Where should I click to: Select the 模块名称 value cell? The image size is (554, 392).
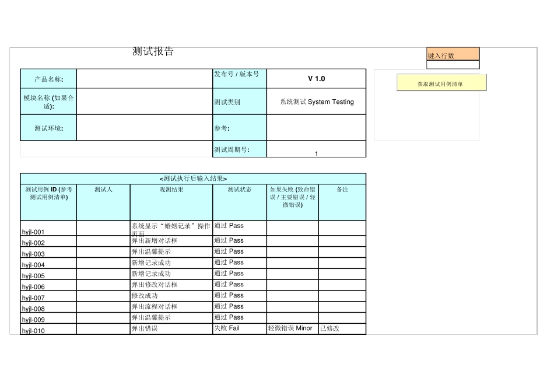click(x=145, y=101)
